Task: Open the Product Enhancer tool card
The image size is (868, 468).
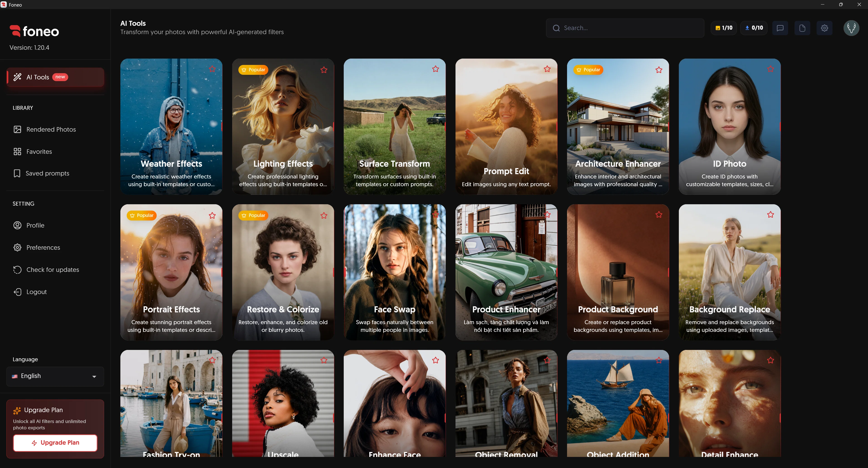Action: tap(506, 272)
